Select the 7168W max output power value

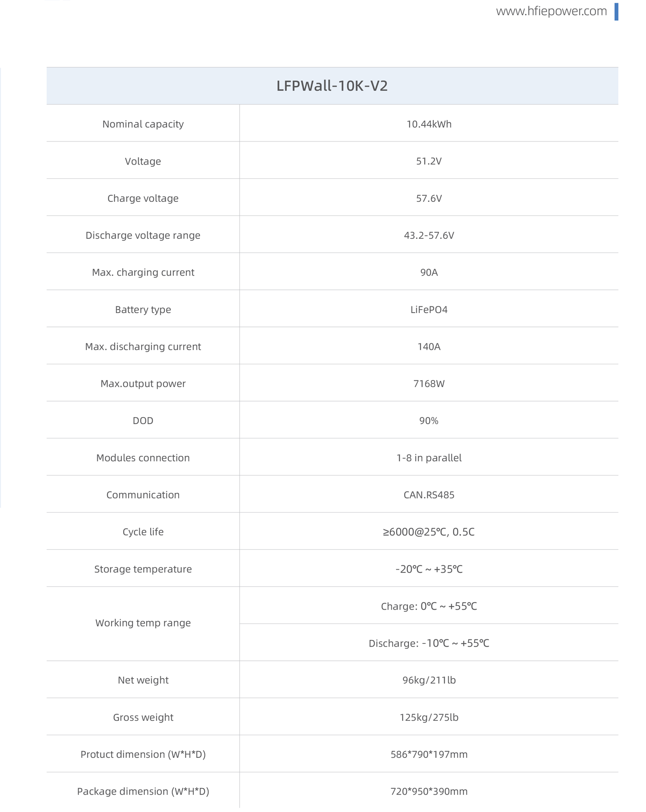click(x=429, y=383)
